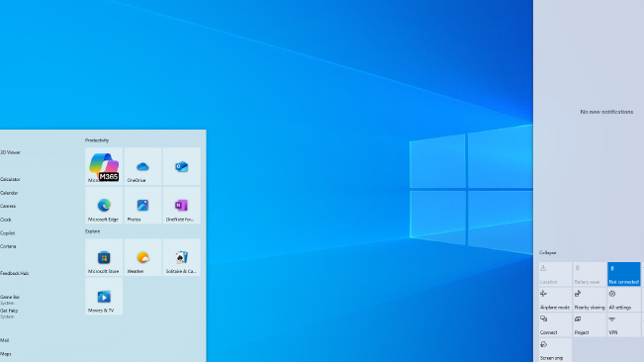Image resolution: width=644 pixels, height=362 pixels.
Task: Open Copilot from app list
Action: pyautogui.click(x=7, y=233)
